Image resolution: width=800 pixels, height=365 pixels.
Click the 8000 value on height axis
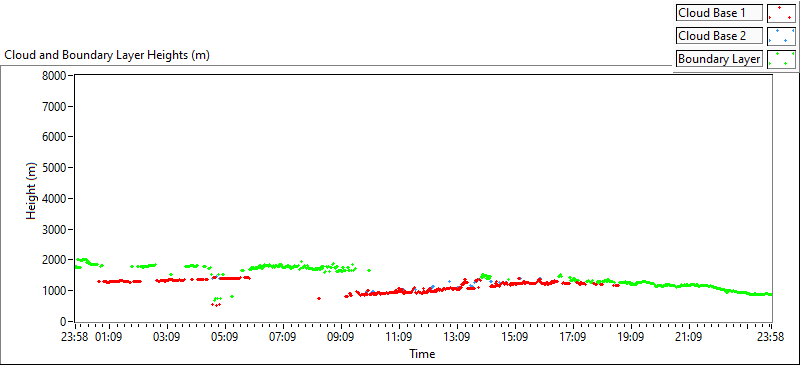click(56, 76)
